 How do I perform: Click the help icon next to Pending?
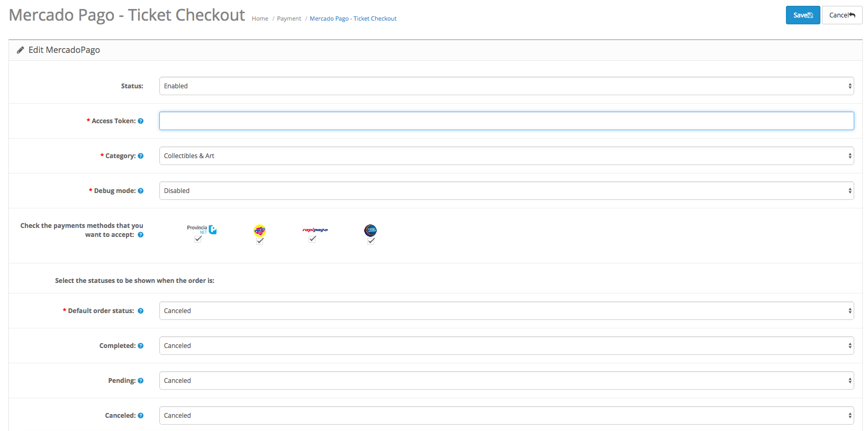[141, 381]
